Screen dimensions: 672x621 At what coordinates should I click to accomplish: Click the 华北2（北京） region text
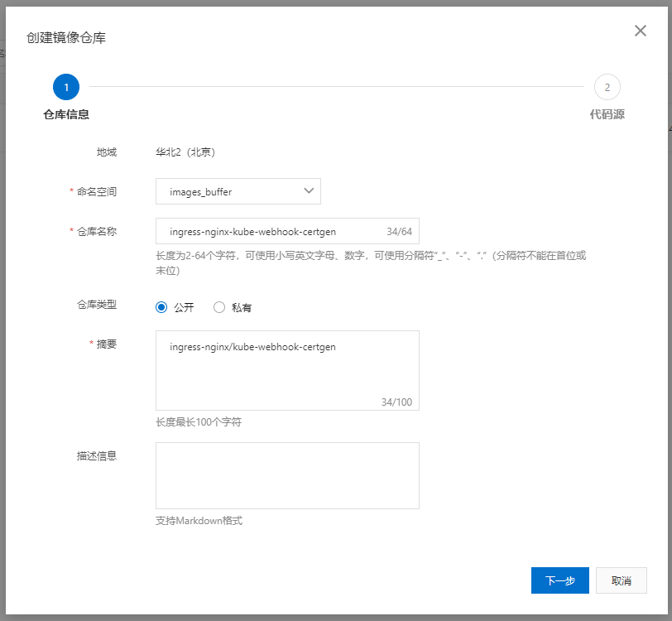coord(185,152)
